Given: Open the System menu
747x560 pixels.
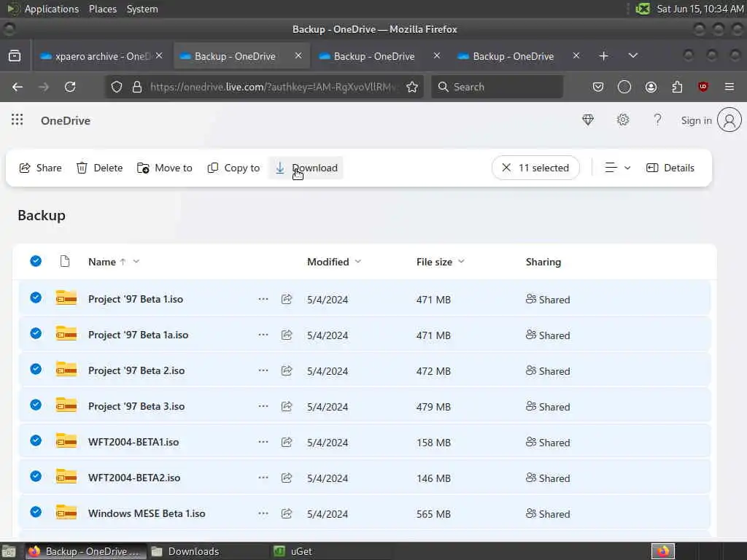Looking at the screenshot, I should [x=142, y=9].
